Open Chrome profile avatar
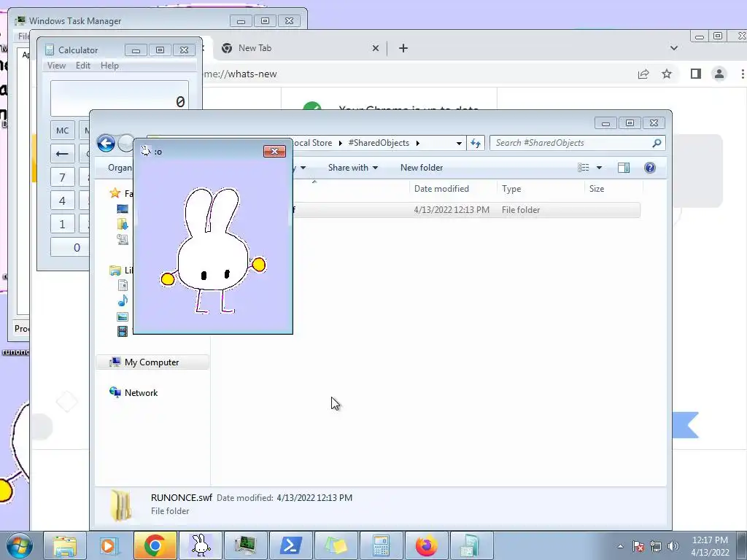 click(x=719, y=74)
